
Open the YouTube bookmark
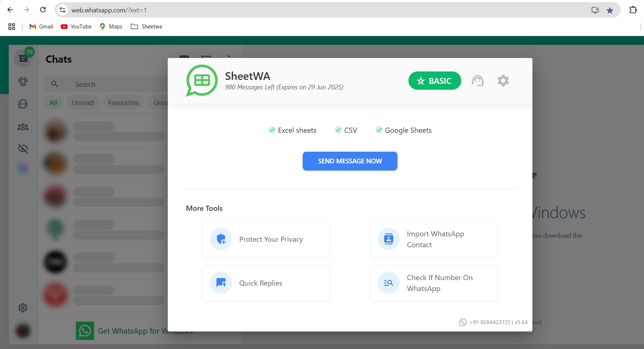(76, 27)
